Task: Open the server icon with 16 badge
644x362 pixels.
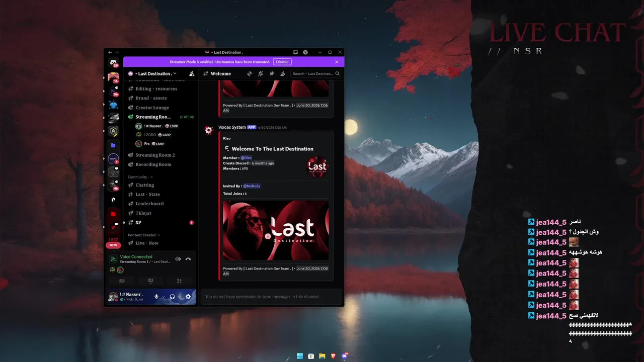Action: (113, 77)
